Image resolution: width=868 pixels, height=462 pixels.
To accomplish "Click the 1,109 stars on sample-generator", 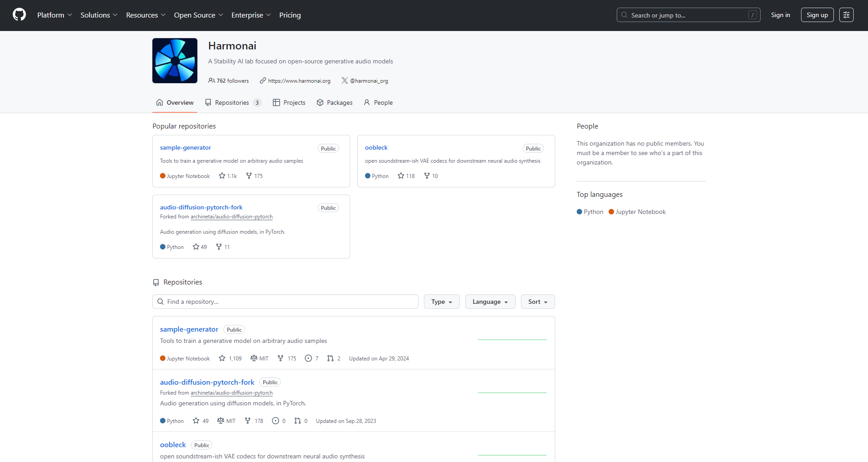I will pyautogui.click(x=230, y=358).
